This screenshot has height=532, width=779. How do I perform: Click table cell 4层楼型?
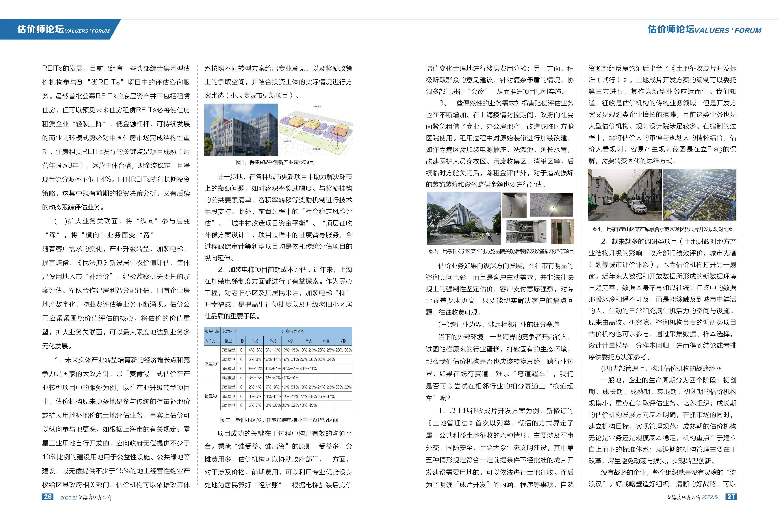click(229, 378)
